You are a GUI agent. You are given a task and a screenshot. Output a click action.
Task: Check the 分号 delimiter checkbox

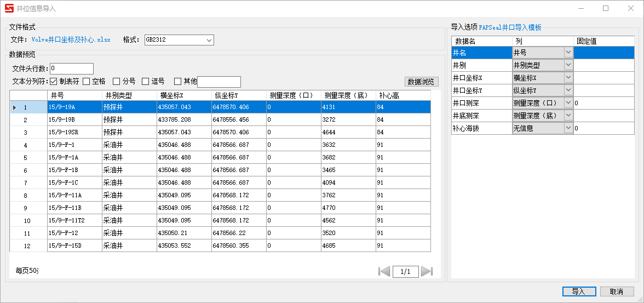pyautogui.click(x=117, y=82)
